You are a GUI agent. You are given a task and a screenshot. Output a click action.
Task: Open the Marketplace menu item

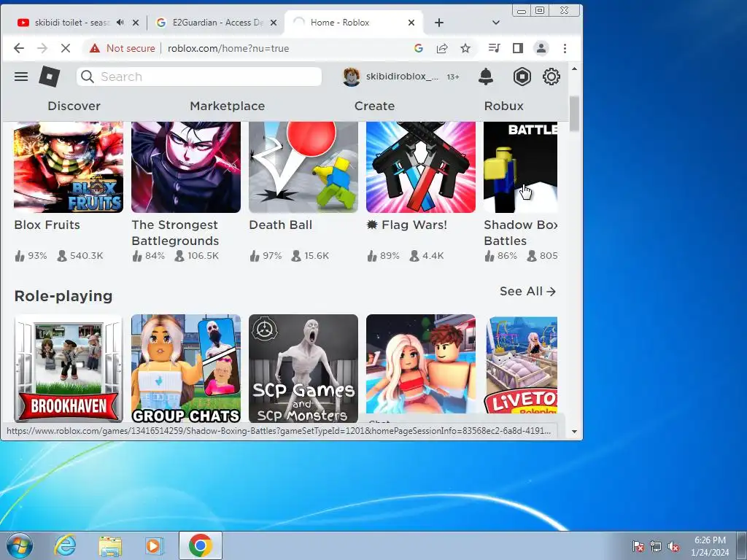[228, 106]
